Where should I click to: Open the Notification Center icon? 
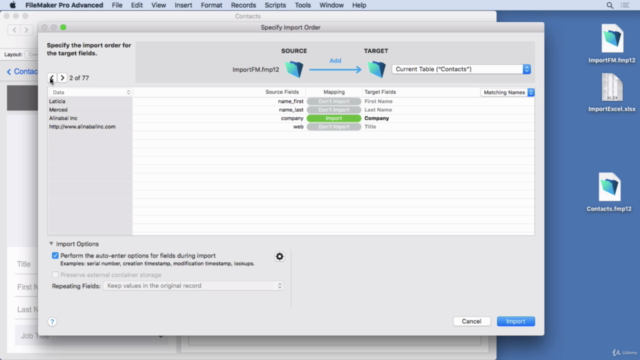point(625,5)
